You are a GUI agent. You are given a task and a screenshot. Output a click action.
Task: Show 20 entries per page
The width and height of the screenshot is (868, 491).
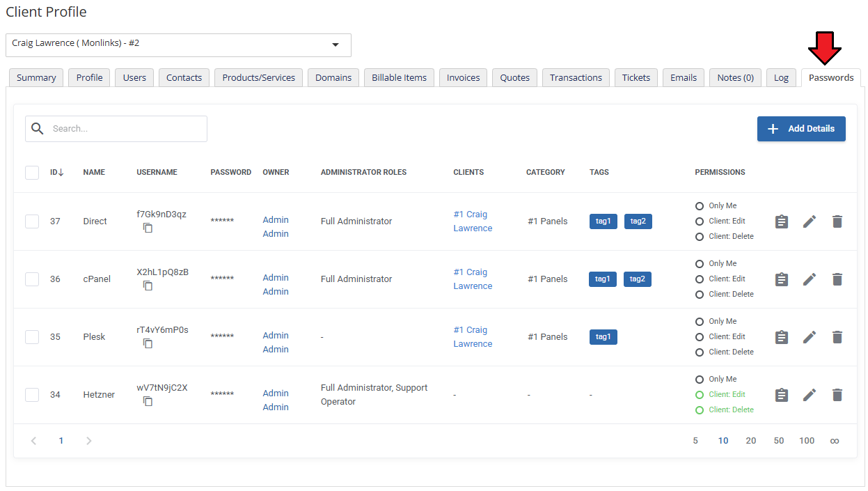tap(751, 441)
